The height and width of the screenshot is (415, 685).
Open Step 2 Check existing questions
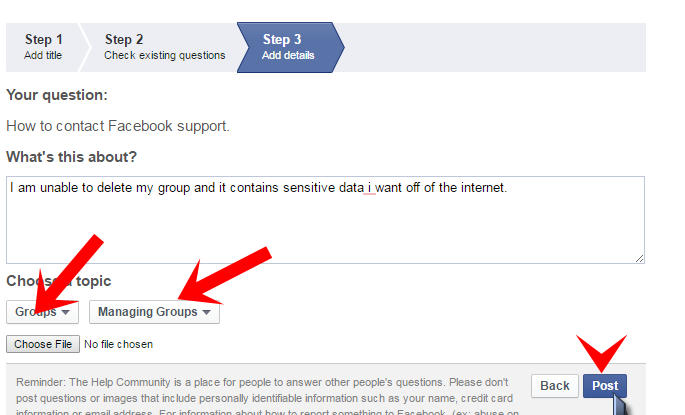coord(164,47)
